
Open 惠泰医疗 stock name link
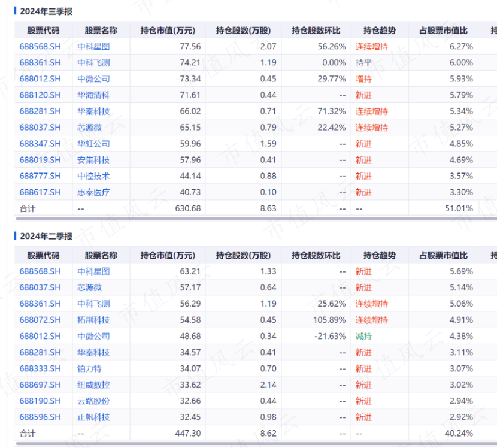pyautogui.click(x=93, y=192)
